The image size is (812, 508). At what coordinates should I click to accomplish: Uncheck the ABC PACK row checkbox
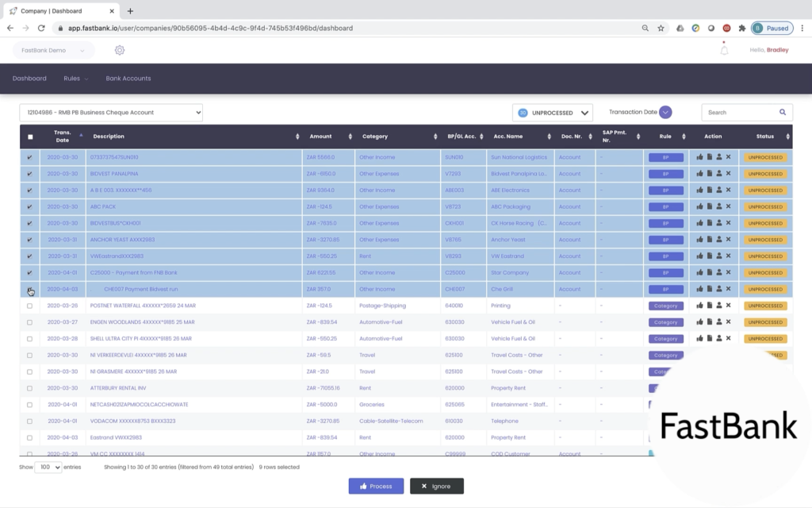[29, 207]
